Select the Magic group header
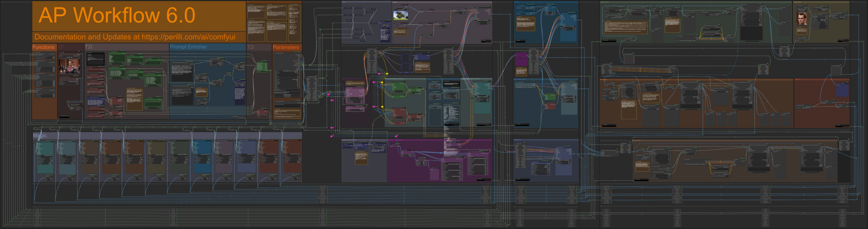Viewport: 868px width, 229px height. [x=40, y=135]
